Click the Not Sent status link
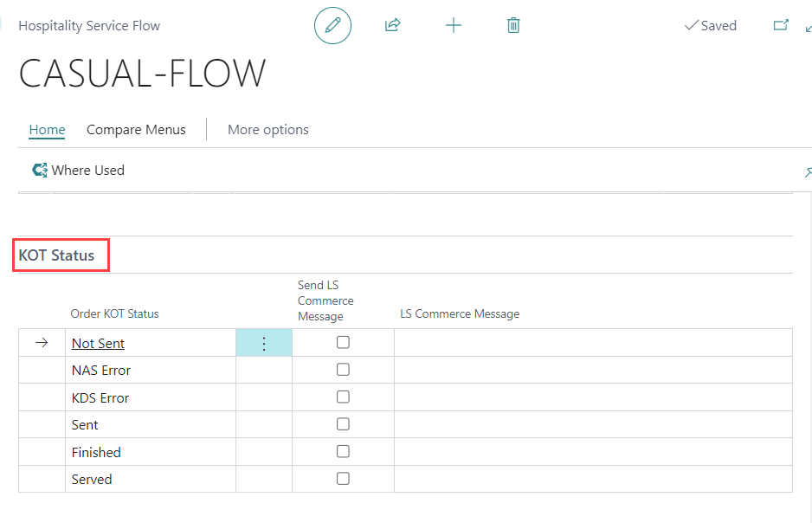Screen dimensions: 812x523 point(98,344)
